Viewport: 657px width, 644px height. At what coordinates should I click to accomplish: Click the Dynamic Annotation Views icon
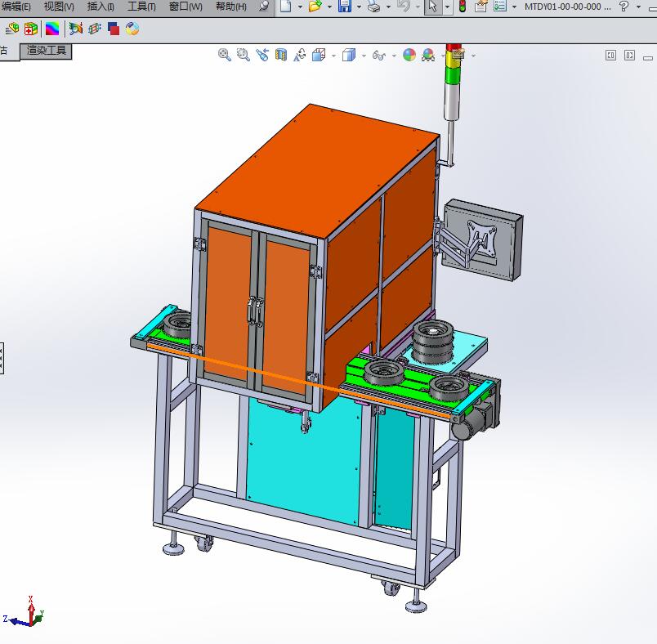[300, 55]
